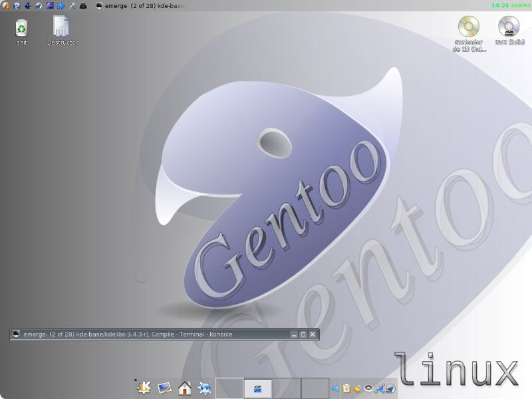Screen dimensions: 532x399
Task: Open the Klipper clipboard tray icon
Action: point(346,388)
